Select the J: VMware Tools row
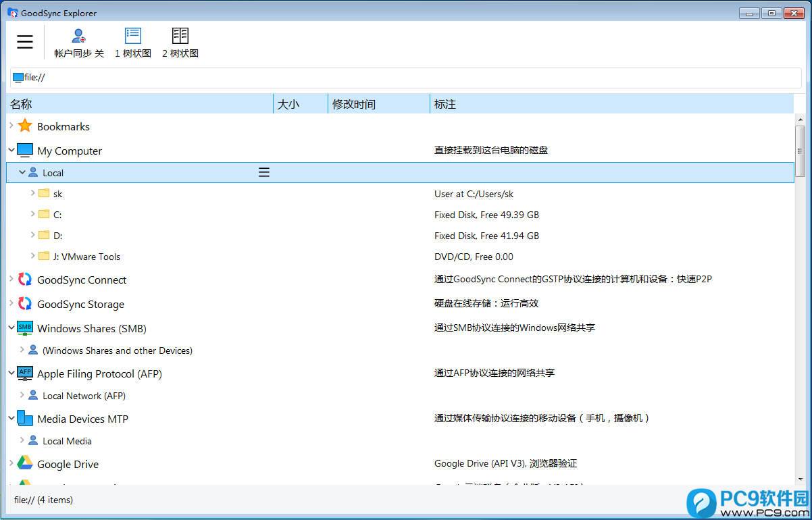The height and width of the screenshot is (520, 812). point(400,257)
